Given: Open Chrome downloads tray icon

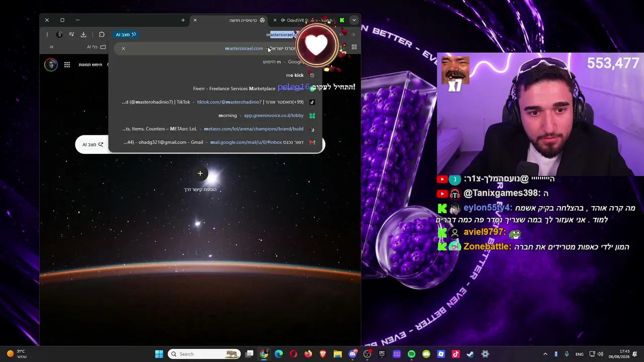Looking at the screenshot, I should (x=84, y=35).
